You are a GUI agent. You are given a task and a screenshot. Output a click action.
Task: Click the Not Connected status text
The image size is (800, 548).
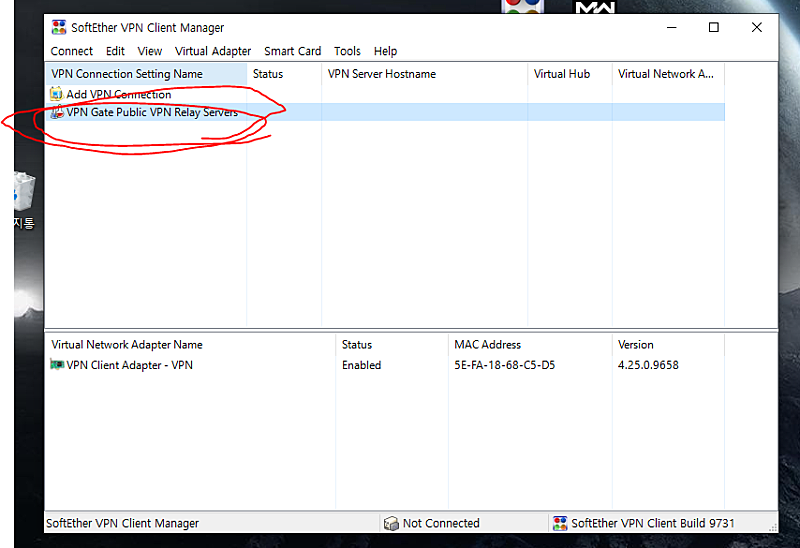(x=441, y=524)
